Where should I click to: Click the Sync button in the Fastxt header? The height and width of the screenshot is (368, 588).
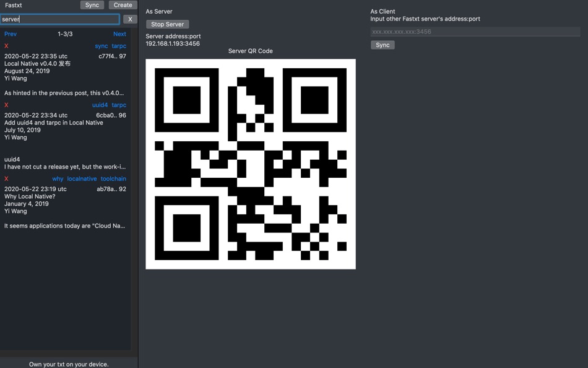[x=92, y=5]
